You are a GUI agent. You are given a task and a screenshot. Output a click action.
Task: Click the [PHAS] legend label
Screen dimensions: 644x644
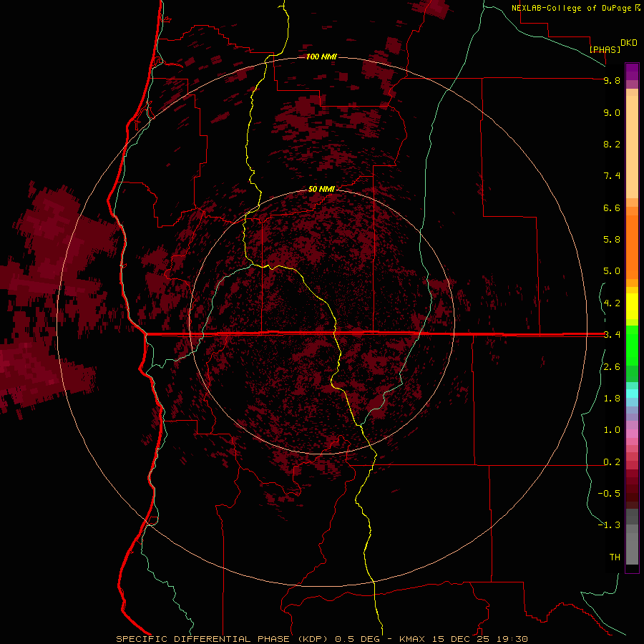pos(605,49)
